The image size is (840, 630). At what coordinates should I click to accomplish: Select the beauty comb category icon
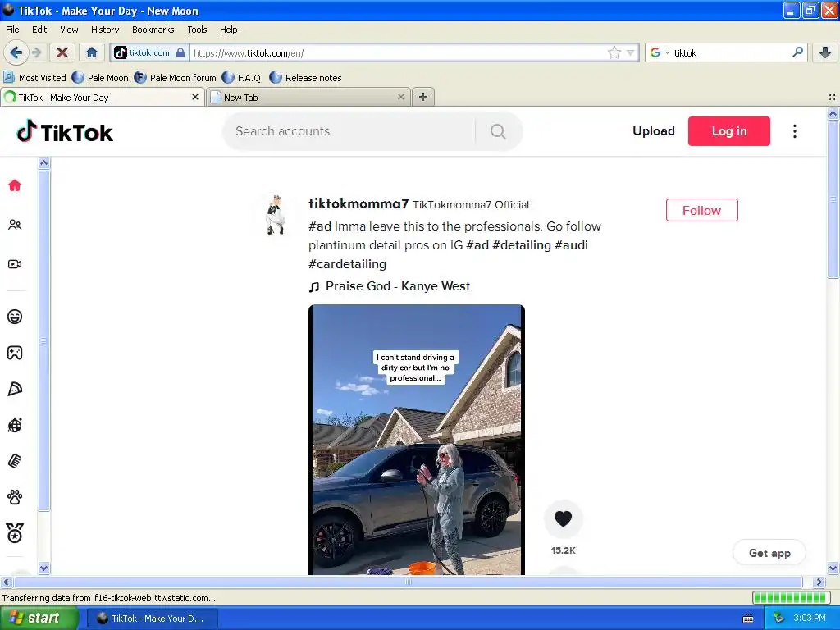(x=15, y=461)
